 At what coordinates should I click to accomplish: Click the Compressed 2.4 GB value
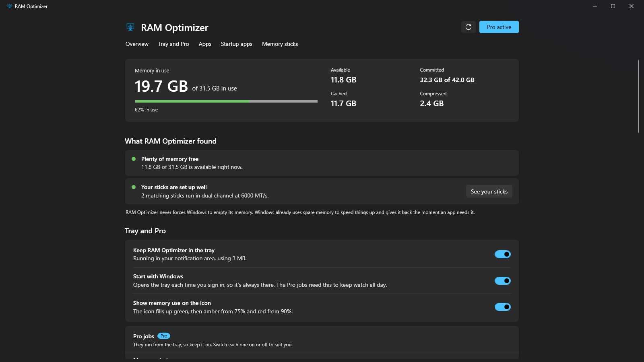432,103
